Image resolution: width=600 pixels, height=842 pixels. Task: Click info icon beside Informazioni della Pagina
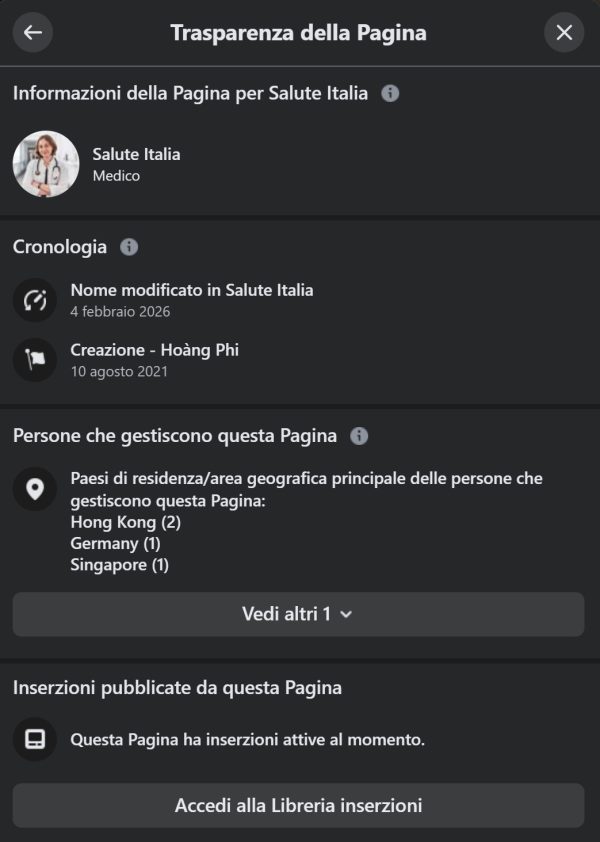391,93
